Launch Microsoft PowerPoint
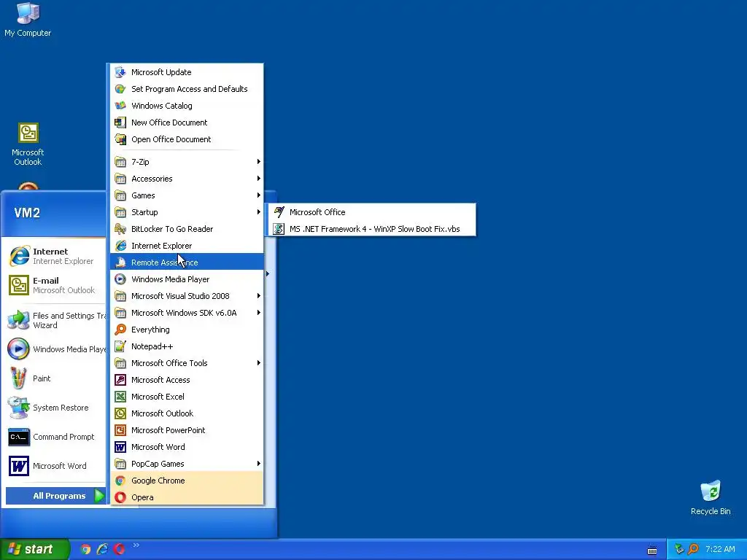The image size is (747, 560). click(187, 430)
